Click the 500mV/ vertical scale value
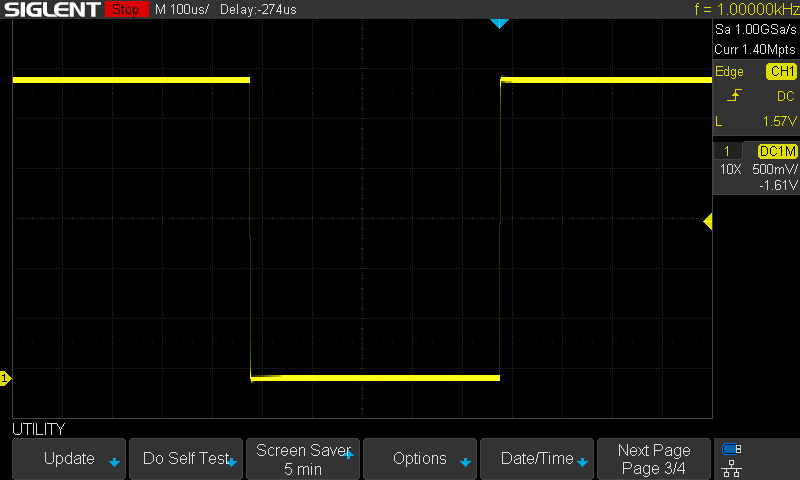The width and height of the screenshot is (800, 480). (x=774, y=169)
